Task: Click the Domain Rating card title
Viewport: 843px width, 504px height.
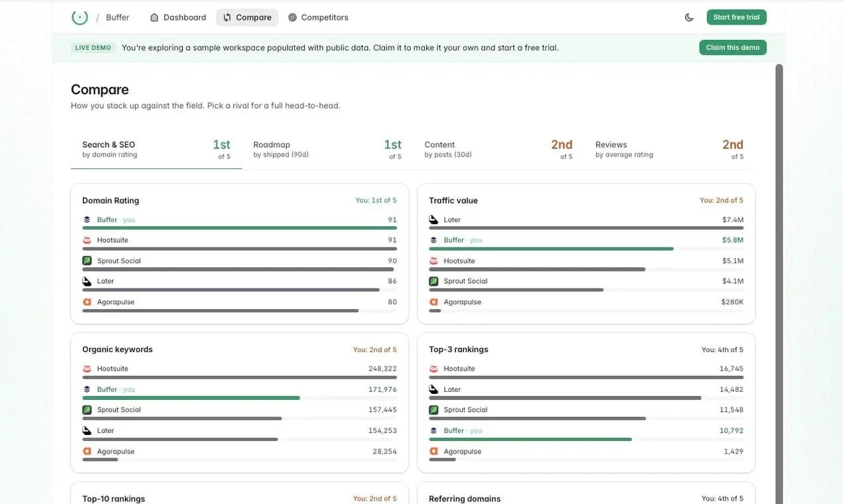Action: coord(111,200)
